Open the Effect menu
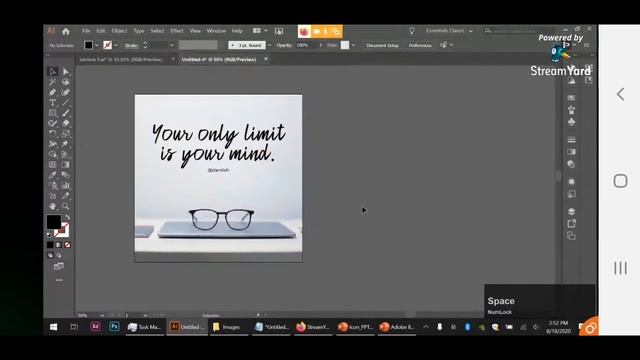 (177, 31)
